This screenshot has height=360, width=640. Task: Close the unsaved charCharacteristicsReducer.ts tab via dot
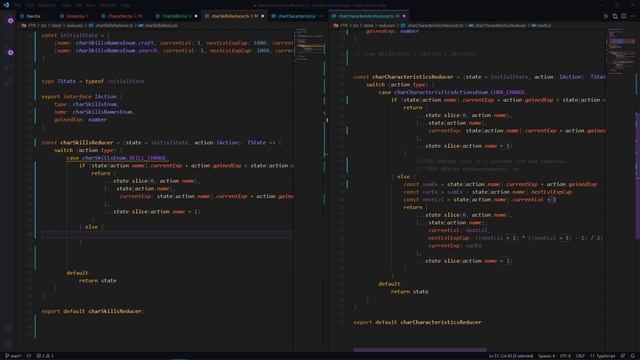tap(404, 16)
